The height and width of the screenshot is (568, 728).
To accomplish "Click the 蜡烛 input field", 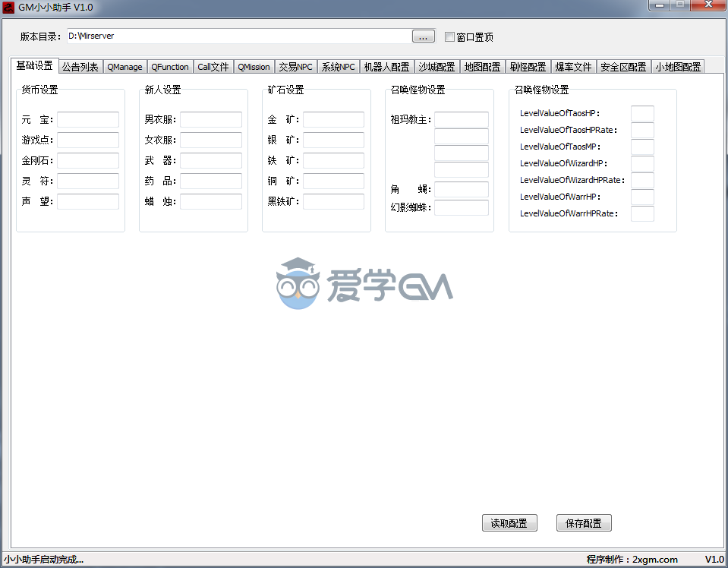I will [211, 201].
